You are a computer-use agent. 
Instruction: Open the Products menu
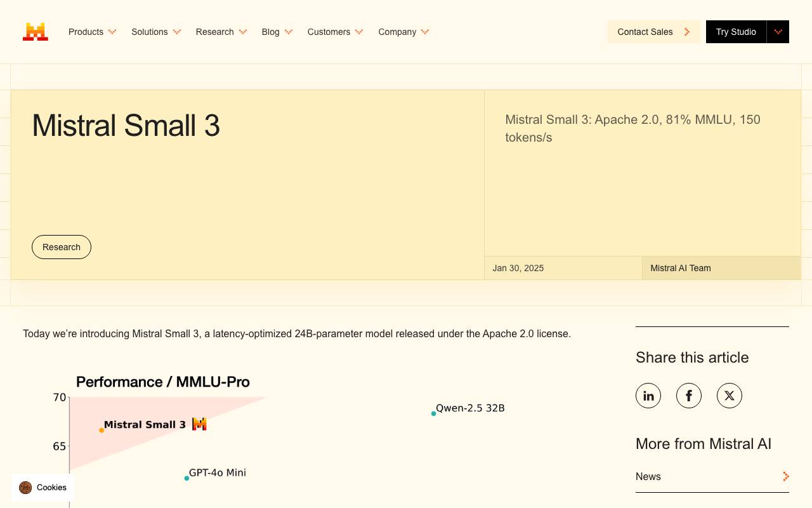[92, 32]
